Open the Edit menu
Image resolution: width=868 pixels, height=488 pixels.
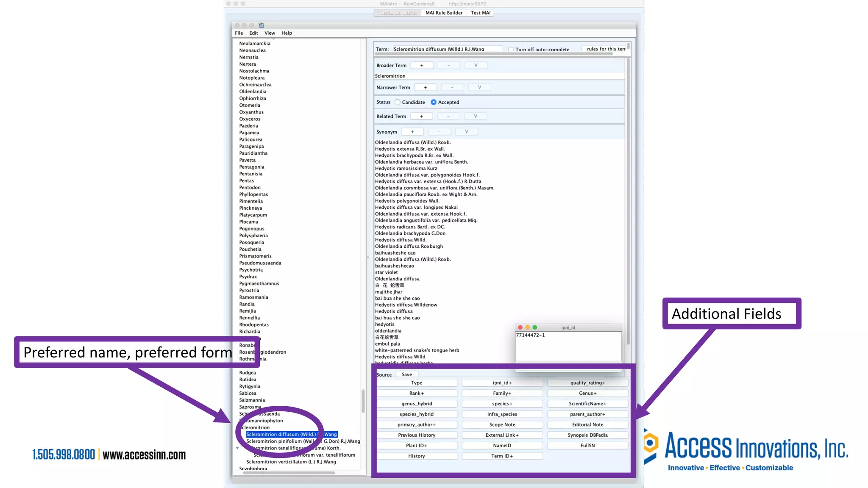coord(253,33)
